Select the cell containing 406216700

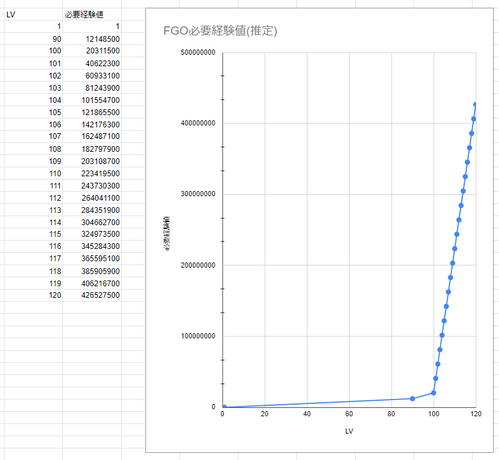point(92,283)
